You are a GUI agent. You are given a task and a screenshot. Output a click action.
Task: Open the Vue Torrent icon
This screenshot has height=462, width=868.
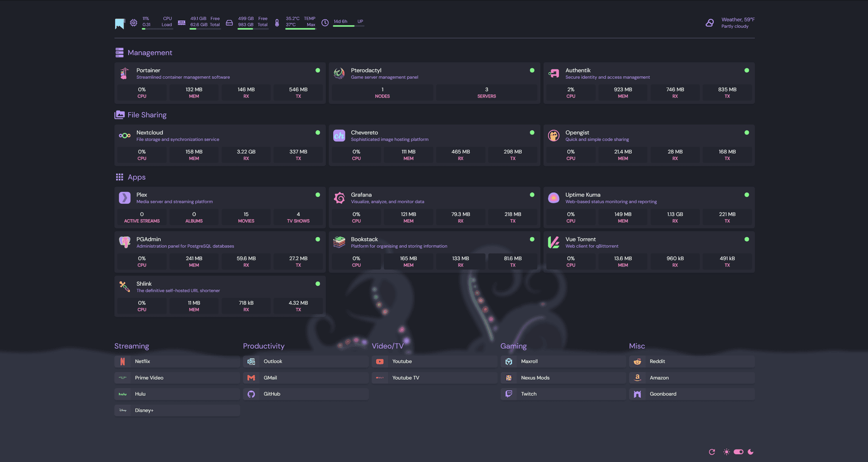point(553,242)
